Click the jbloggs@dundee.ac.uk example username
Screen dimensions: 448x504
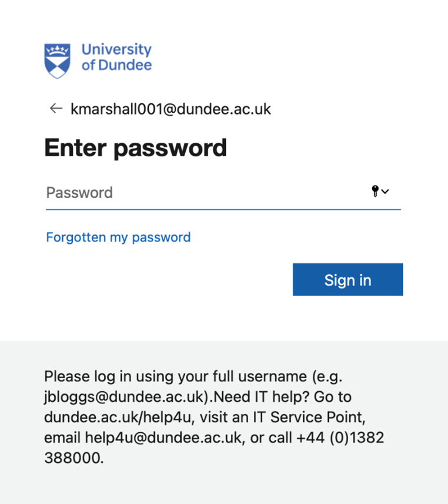click(126, 397)
